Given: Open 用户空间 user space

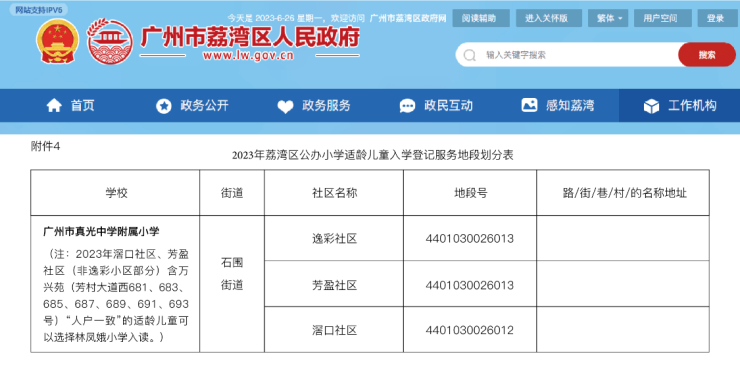Looking at the screenshot, I should pyautogui.click(x=660, y=18).
